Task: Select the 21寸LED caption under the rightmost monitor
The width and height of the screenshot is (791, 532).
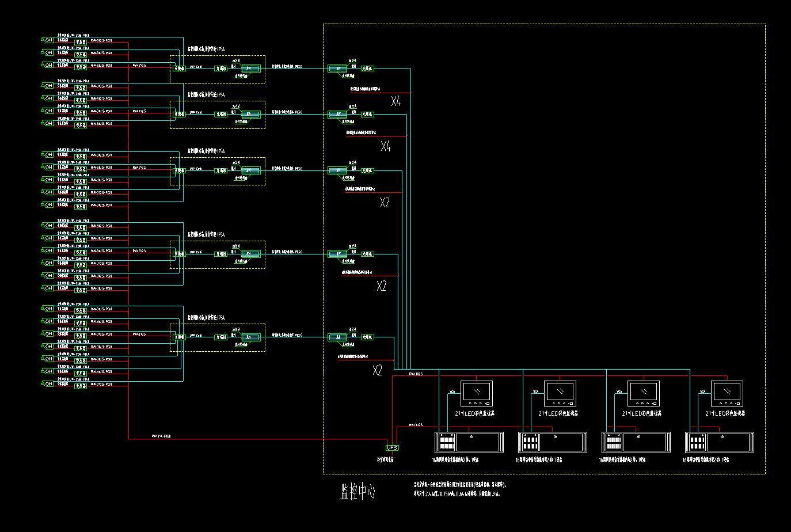Action: [x=725, y=413]
